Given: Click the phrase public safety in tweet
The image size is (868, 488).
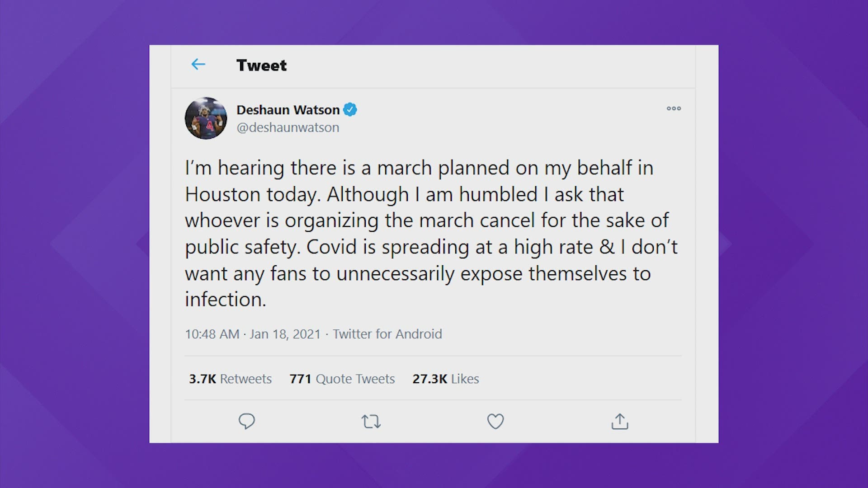Looking at the screenshot, I should pyautogui.click(x=242, y=247).
